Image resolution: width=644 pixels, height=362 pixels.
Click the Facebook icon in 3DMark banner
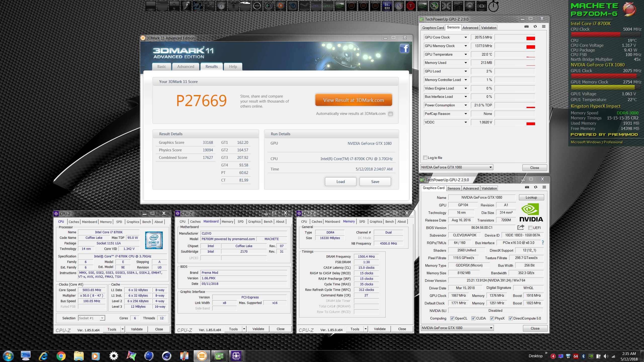coord(404,48)
